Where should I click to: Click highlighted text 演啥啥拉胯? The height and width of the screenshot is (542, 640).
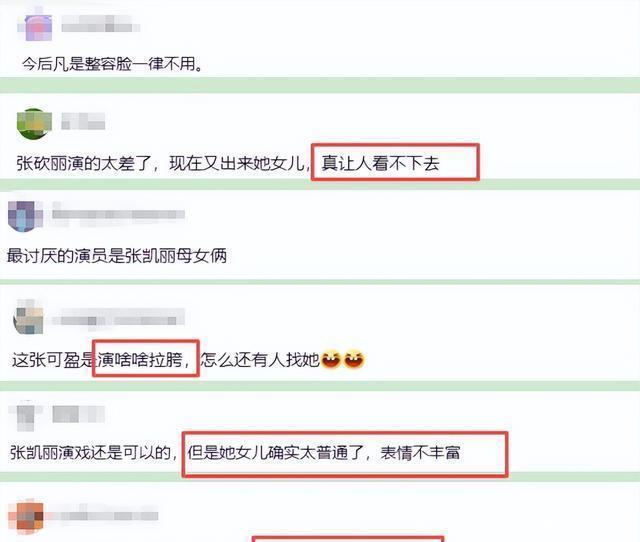click(x=140, y=360)
